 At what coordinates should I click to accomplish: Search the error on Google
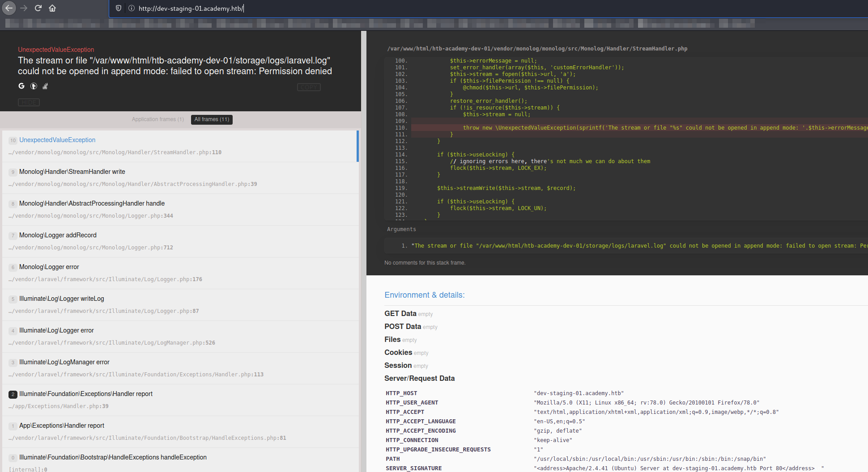[x=21, y=86]
